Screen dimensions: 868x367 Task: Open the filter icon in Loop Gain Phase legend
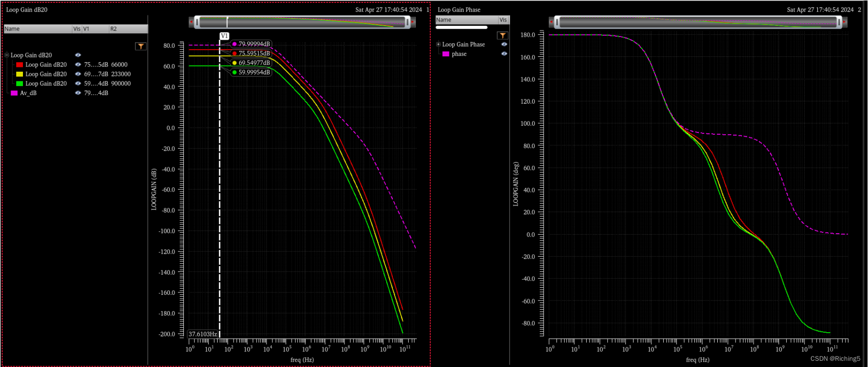pos(502,35)
